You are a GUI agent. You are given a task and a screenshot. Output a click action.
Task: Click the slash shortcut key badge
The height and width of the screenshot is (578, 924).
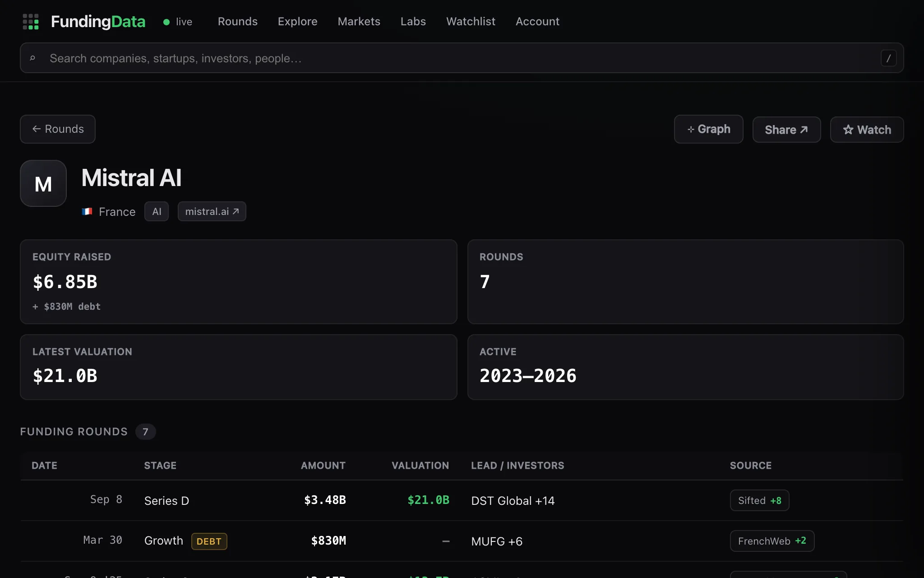pyautogui.click(x=888, y=58)
